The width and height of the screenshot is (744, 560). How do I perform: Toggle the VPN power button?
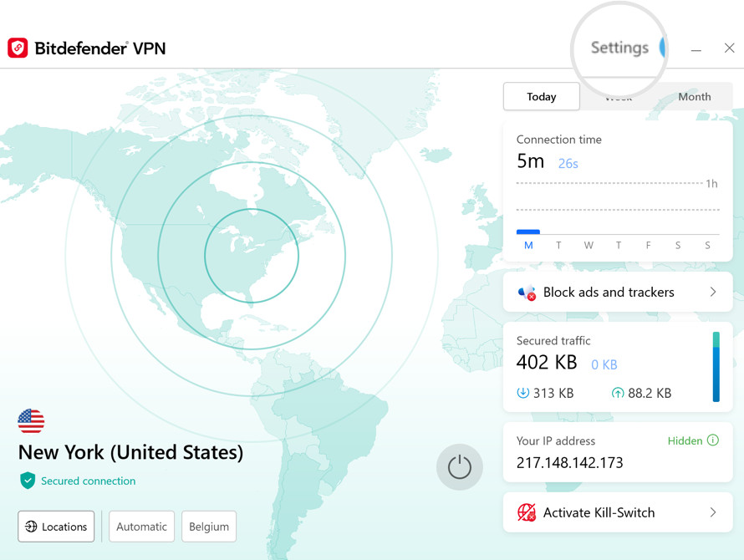pyautogui.click(x=459, y=467)
